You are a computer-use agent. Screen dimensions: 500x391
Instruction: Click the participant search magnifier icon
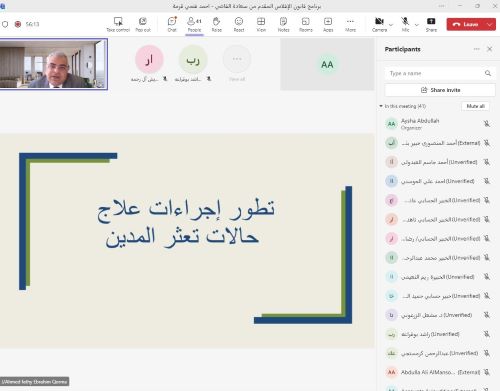pyautogui.click(x=488, y=73)
